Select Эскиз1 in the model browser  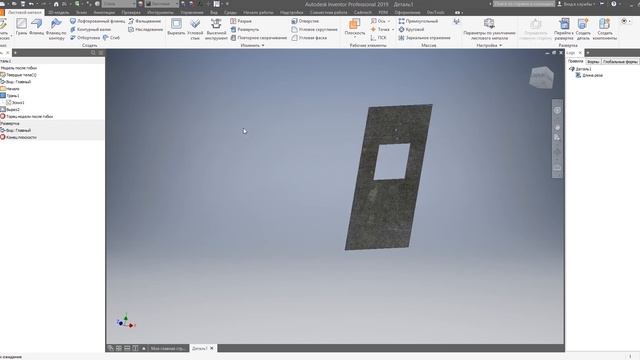click(15, 102)
